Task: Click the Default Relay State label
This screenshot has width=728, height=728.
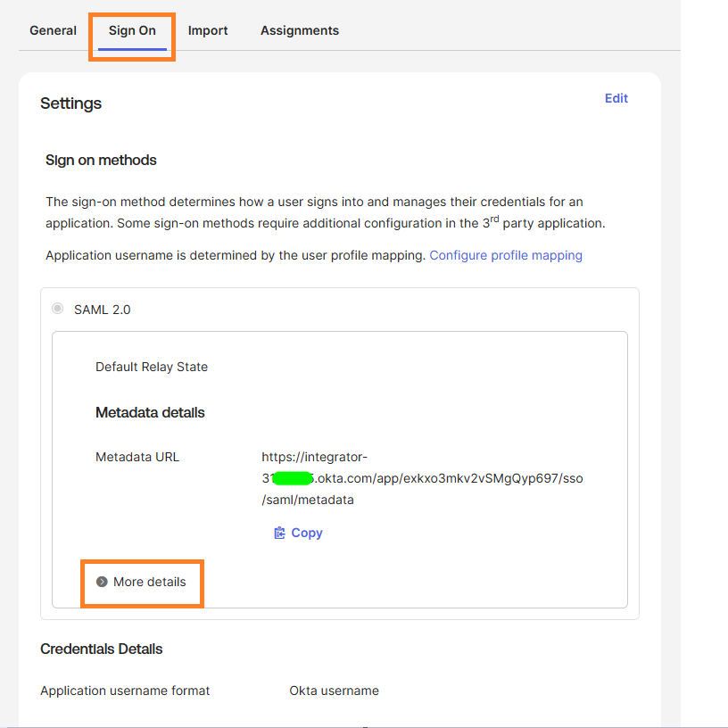Action: pyautogui.click(x=152, y=367)
